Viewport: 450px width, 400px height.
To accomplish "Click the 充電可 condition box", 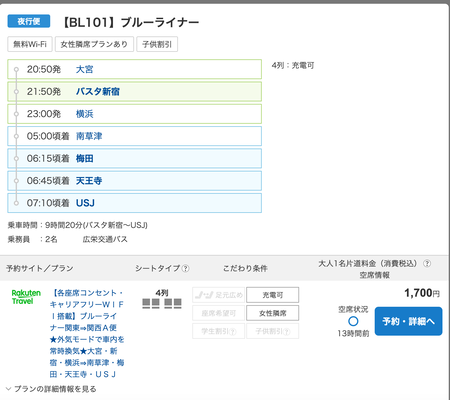I will coord(273,295).
